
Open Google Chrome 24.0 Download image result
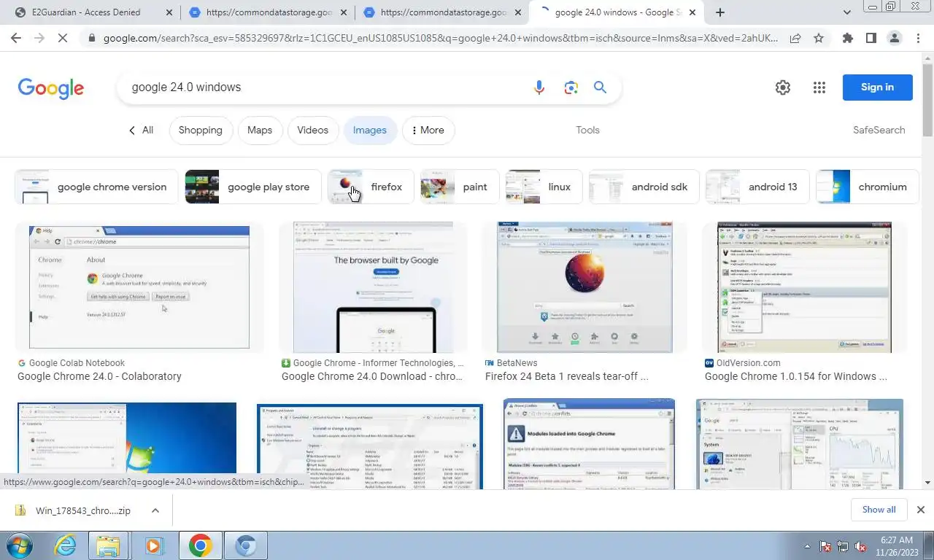pyautogui.click(x=373, y=287)
